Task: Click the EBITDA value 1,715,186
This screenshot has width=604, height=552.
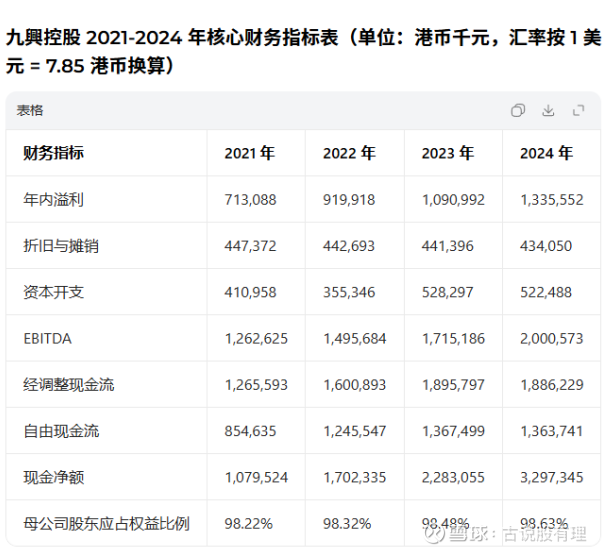Action: click(453, 339)
